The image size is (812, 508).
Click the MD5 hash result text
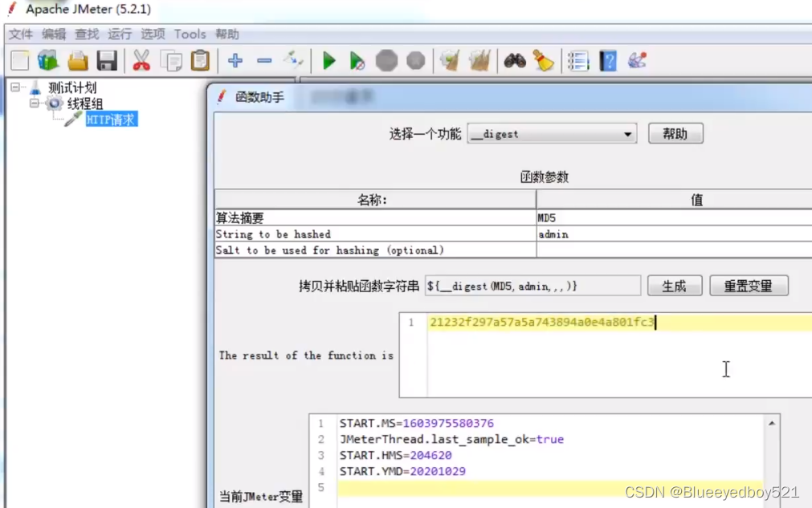pos(541,323)
